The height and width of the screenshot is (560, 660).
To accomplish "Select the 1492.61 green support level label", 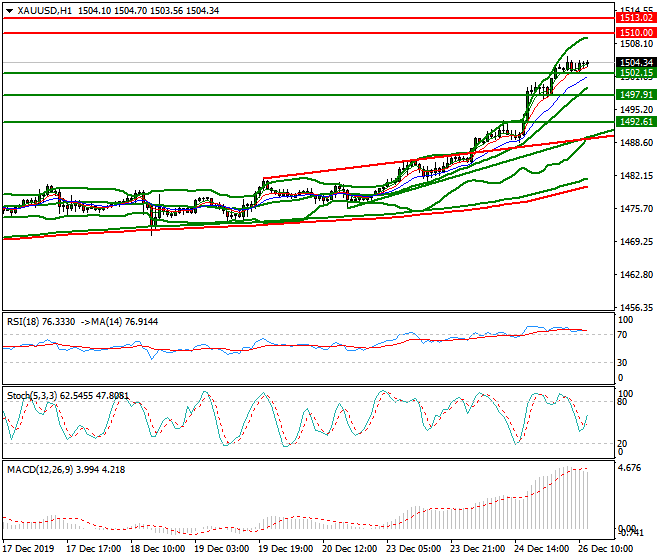I will [x=636, y=122].
